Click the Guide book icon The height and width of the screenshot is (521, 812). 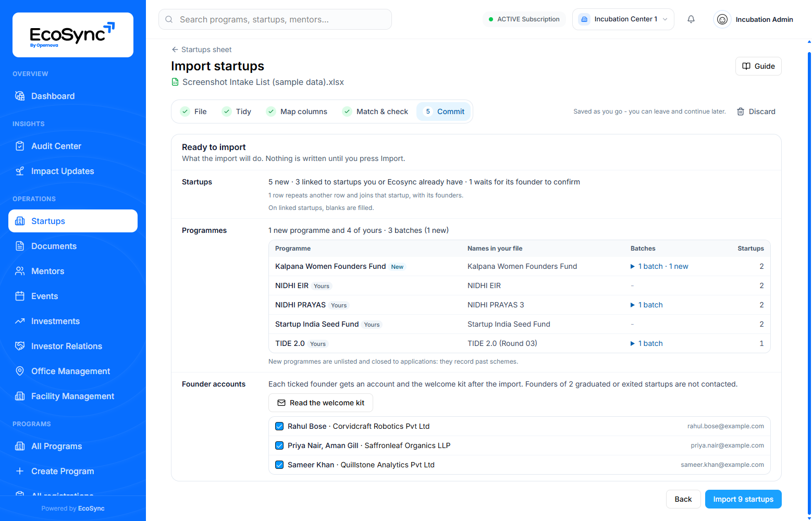746,66
